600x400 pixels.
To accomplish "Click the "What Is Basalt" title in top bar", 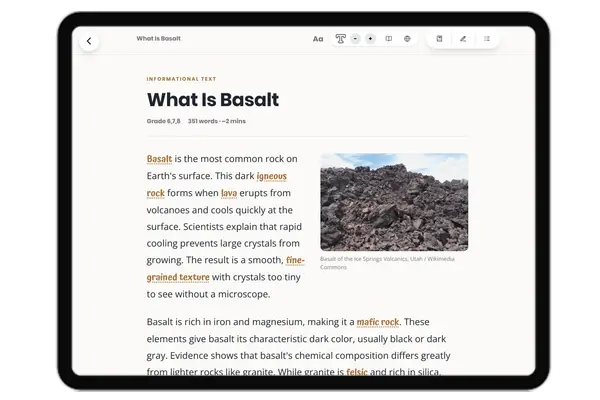I will pos(158,38).
